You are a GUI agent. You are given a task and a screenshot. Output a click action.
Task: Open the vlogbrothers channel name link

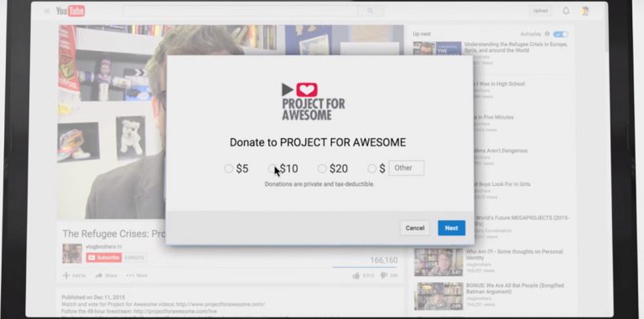(x=101, y=247)
